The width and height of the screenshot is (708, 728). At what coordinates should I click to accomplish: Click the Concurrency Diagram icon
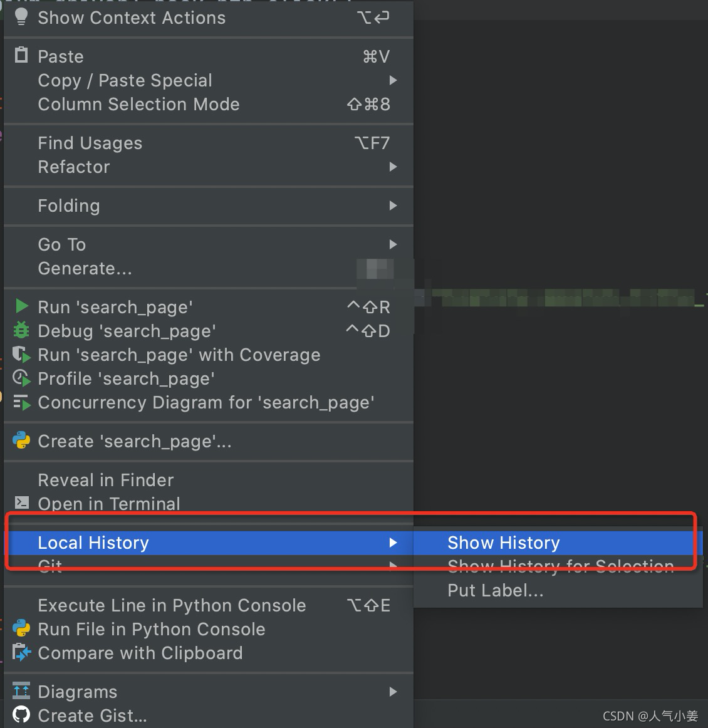click(21, 402)
